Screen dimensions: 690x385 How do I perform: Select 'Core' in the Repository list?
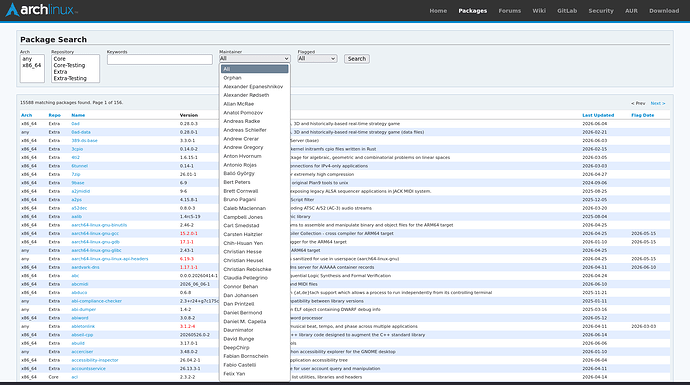tap(75, 59)
